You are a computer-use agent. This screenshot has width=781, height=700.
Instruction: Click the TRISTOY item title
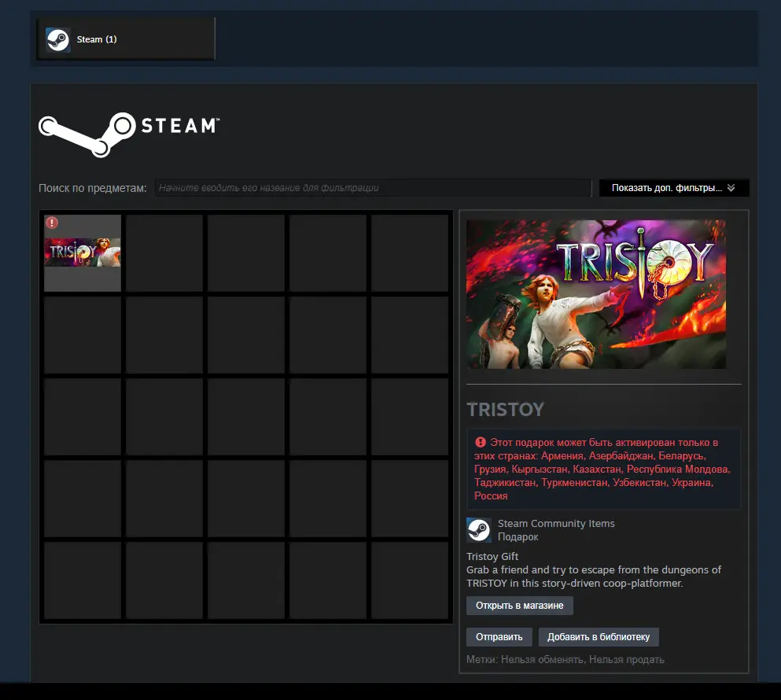[x=505, y=410]
